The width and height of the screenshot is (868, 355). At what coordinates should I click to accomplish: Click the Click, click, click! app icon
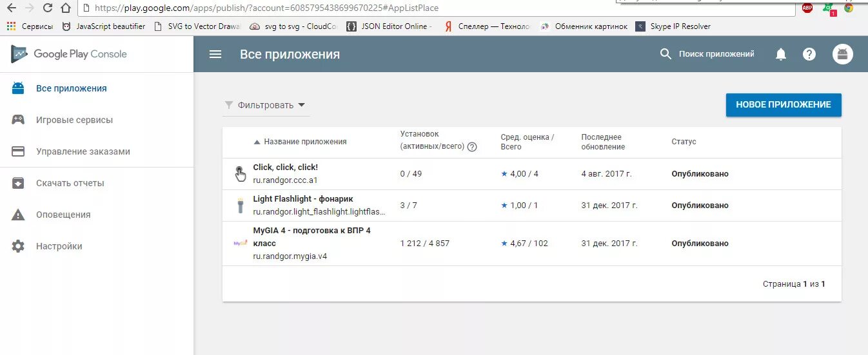(239, 173)
